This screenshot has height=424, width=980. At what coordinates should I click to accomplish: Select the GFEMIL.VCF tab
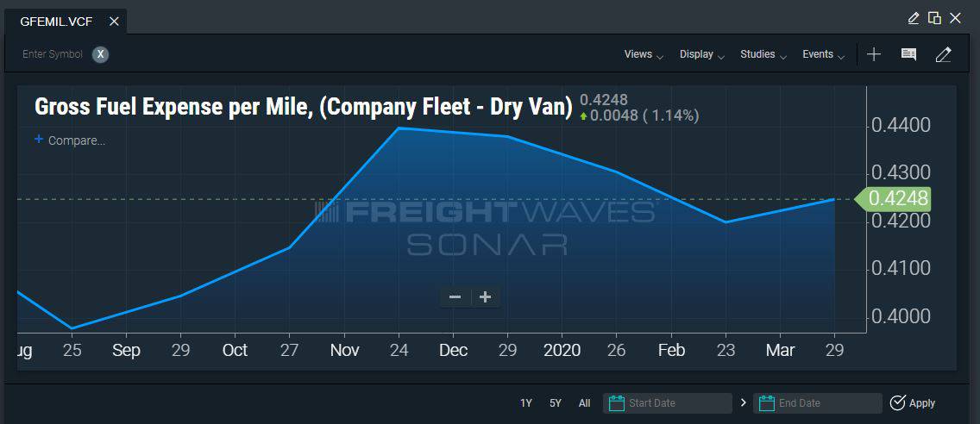tap(56, 22)
